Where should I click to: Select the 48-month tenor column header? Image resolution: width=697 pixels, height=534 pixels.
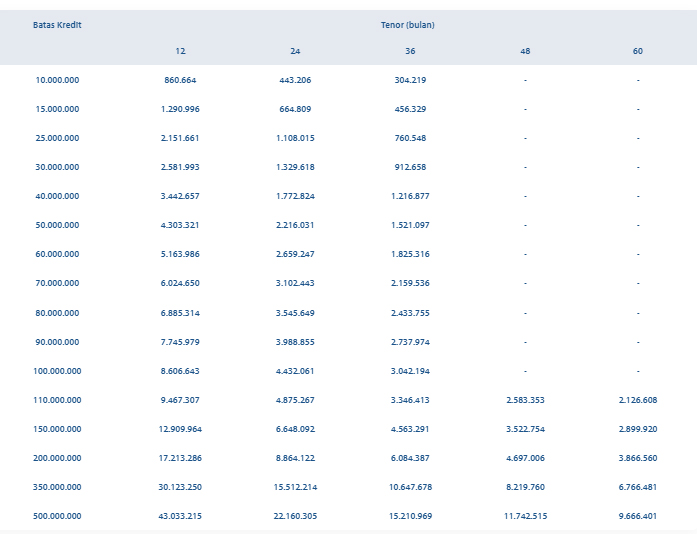click(x=525, y=51)
